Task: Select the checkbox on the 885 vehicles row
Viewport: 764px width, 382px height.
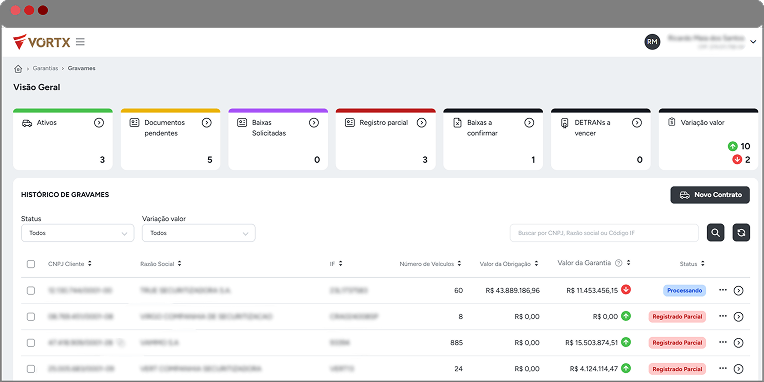Action: (31, 343)
